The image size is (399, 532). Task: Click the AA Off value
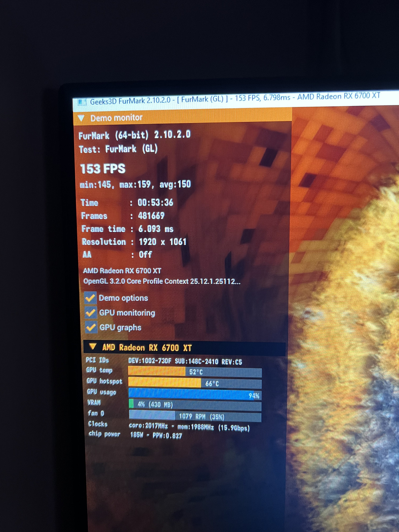[145, 255]
